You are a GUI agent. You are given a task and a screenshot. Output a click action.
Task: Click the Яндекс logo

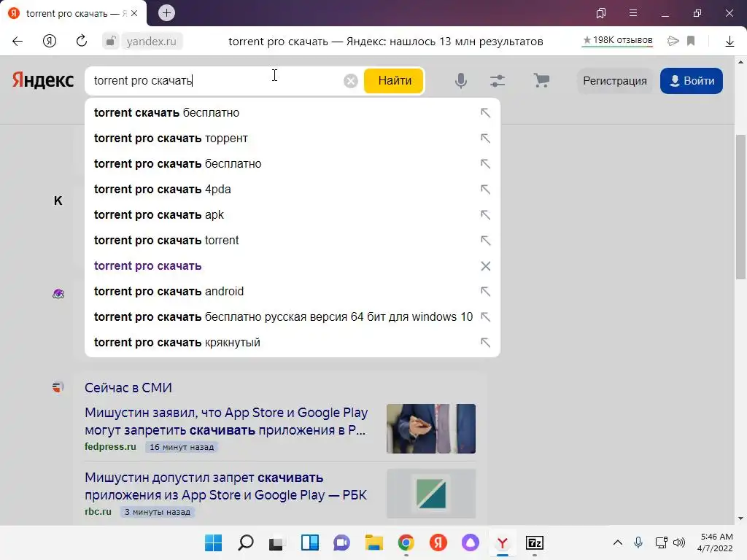coord(43,80)
